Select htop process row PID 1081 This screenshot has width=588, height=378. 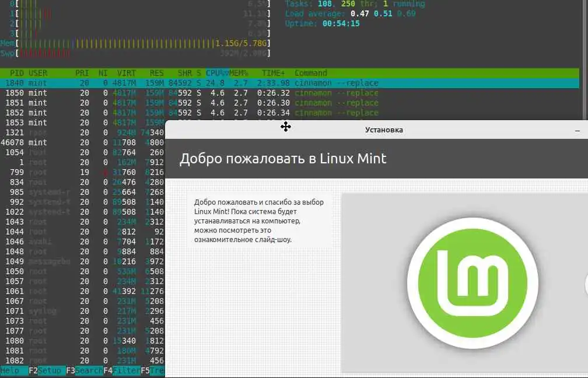tap(82, 351)
